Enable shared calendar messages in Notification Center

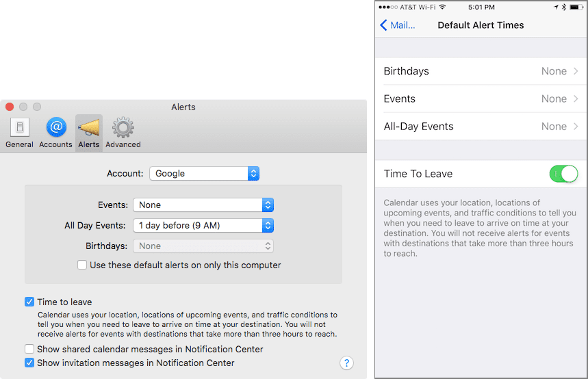(29, 349)
